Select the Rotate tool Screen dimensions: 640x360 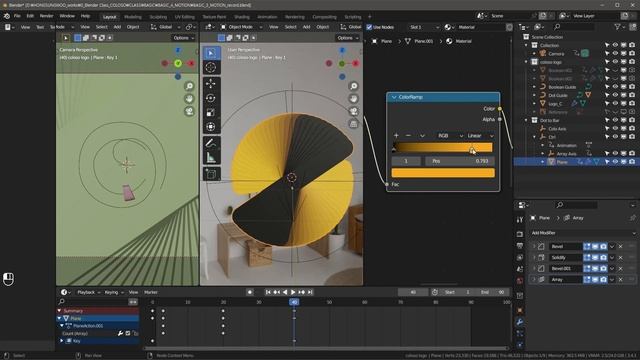(211, 98)
